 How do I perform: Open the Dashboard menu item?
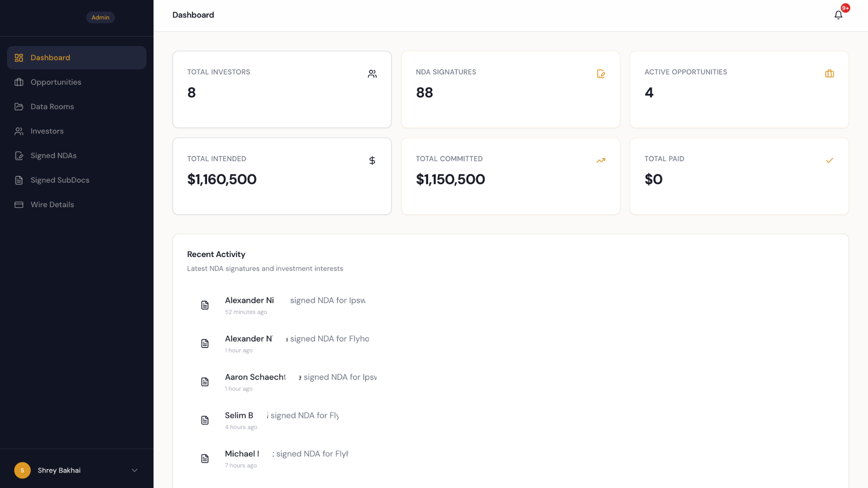50,57
